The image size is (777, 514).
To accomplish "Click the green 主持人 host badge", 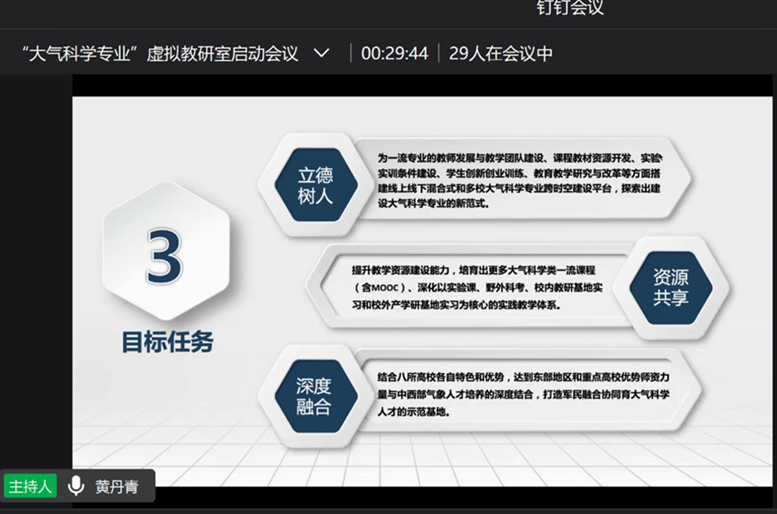I will click(x=30, y=486).
